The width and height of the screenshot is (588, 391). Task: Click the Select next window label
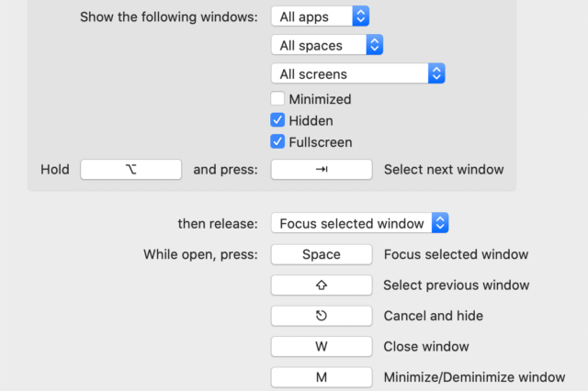(x=444, y=170)
